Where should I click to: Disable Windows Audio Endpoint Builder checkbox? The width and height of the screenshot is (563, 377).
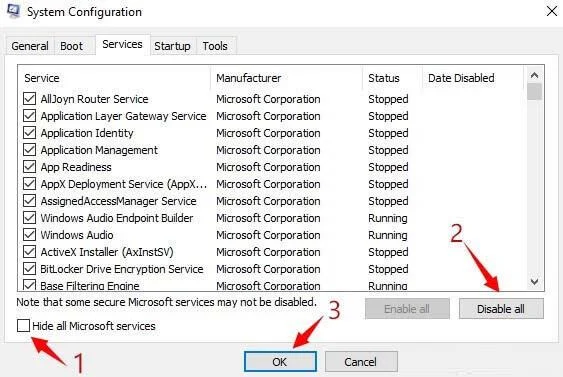click(x=29, y=218)
